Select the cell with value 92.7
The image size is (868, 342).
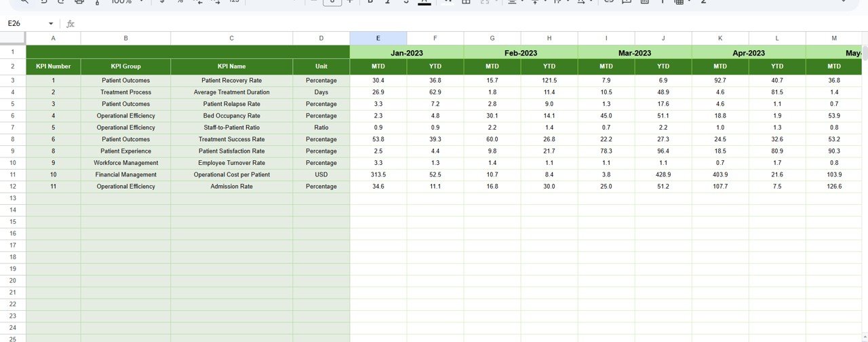tap(720, 81)
